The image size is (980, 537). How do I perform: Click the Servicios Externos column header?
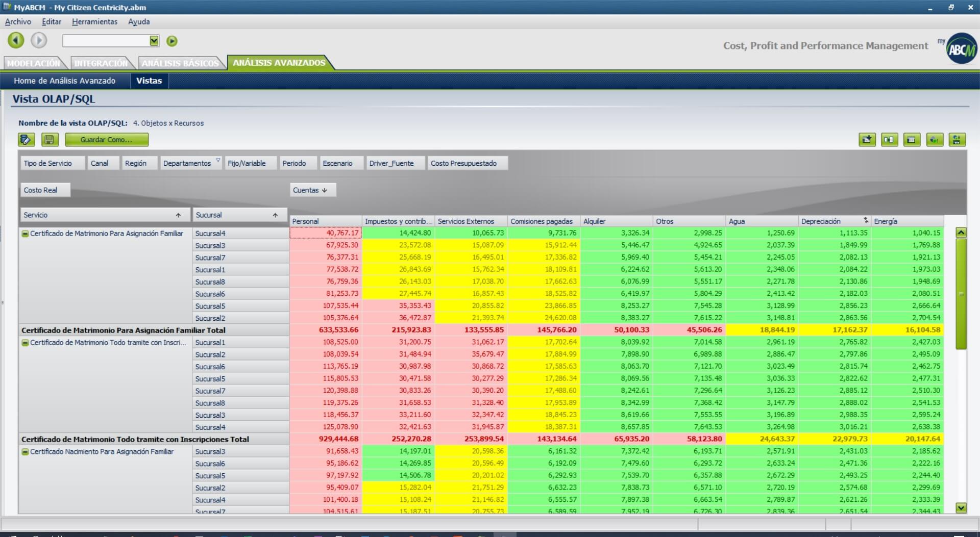click(471, 221)
